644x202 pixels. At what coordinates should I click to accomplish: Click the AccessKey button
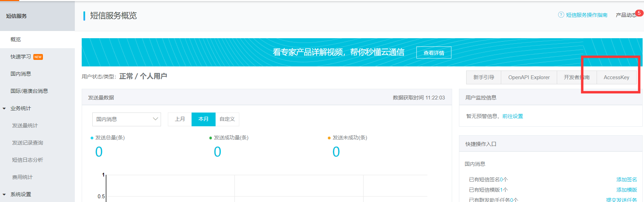(x=616, y=77)
